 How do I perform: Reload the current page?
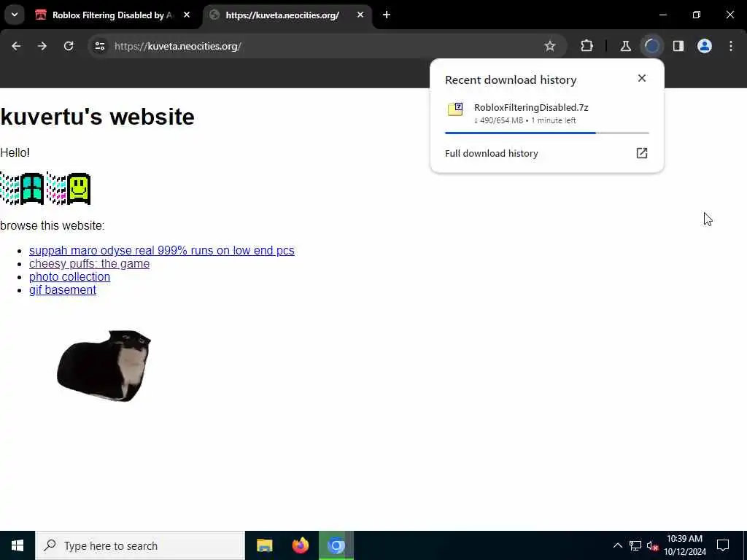(x=69, y=46)
